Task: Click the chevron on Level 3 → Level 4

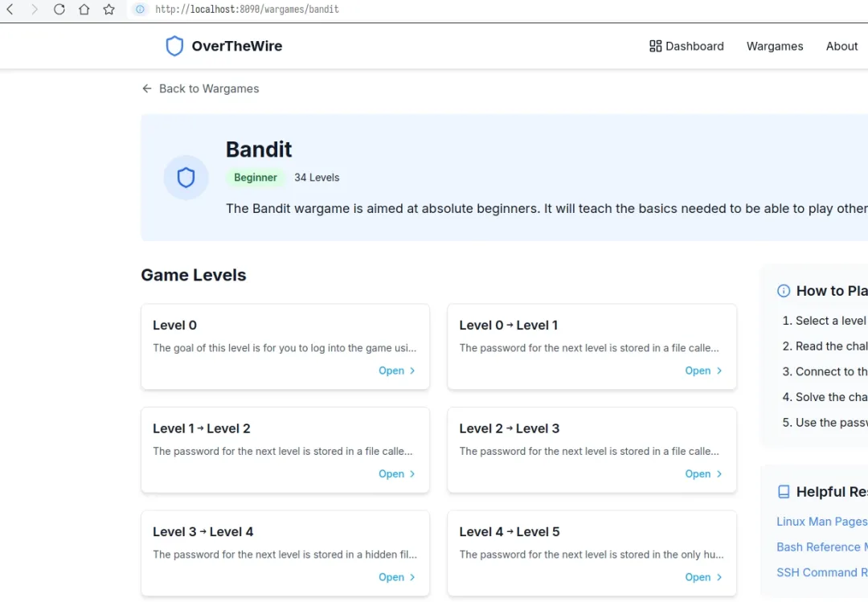Action: click(x=412, y=577)
